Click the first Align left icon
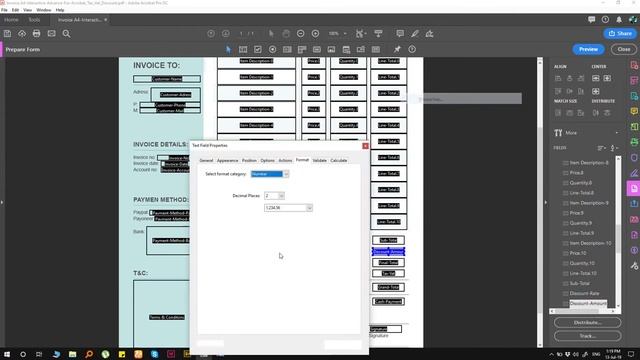This screenshot has height=360, width=640. click(558, 78)
